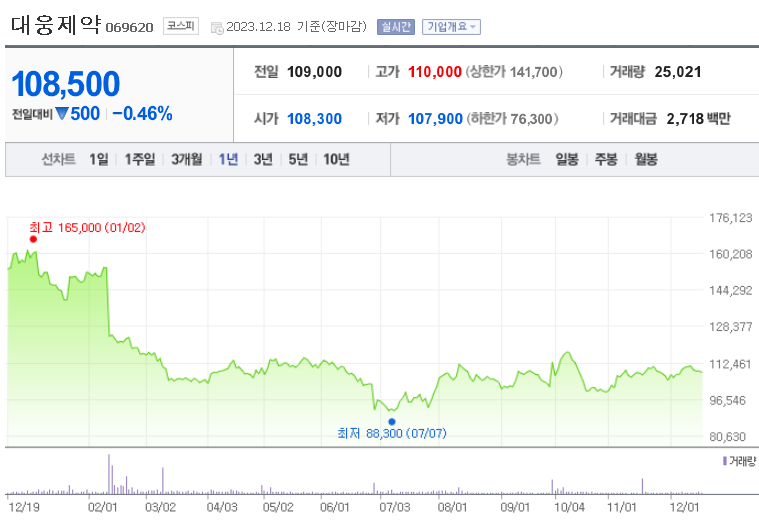
Task: Click the 2023.12.18 기준(장마감) date text
Action: coord(296,27)
